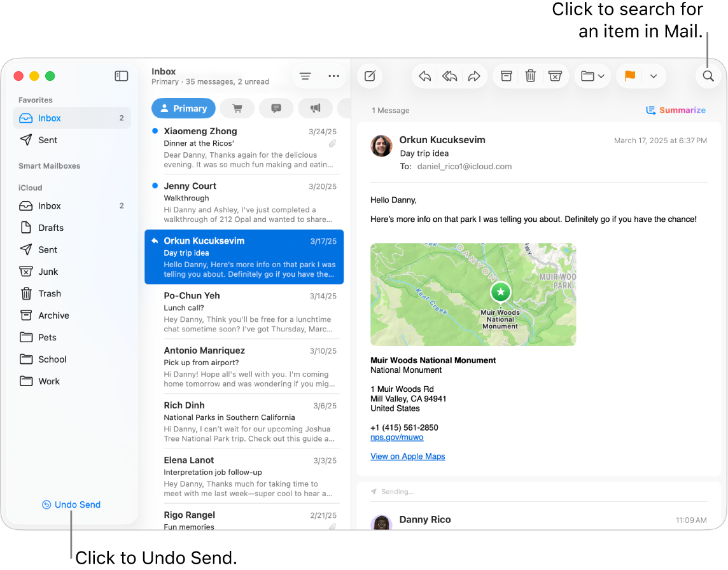Enable the Transactions cart category filter
The height and width of the screenshot is (570, 728).
[237, 108]
